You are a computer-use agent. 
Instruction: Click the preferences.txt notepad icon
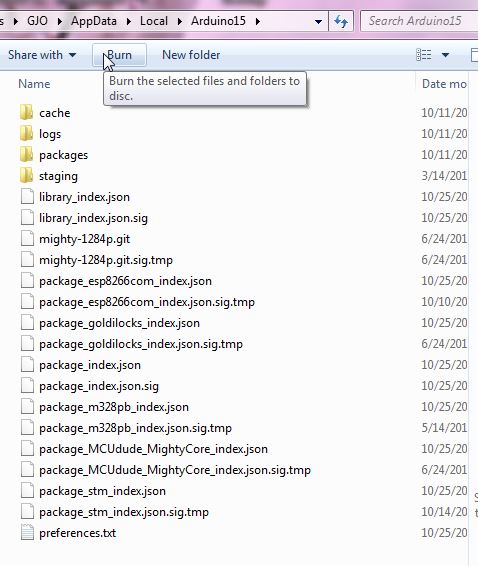[27, 533]
